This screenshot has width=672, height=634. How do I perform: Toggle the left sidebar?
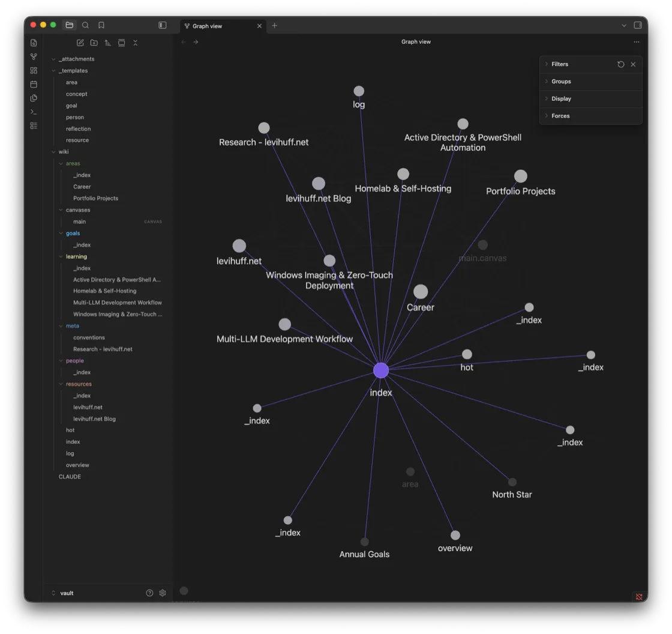click(x=163, y=25)
